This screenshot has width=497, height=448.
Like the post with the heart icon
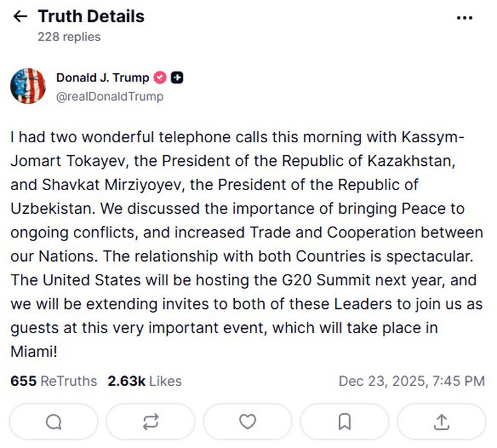[x=247, y=422]
